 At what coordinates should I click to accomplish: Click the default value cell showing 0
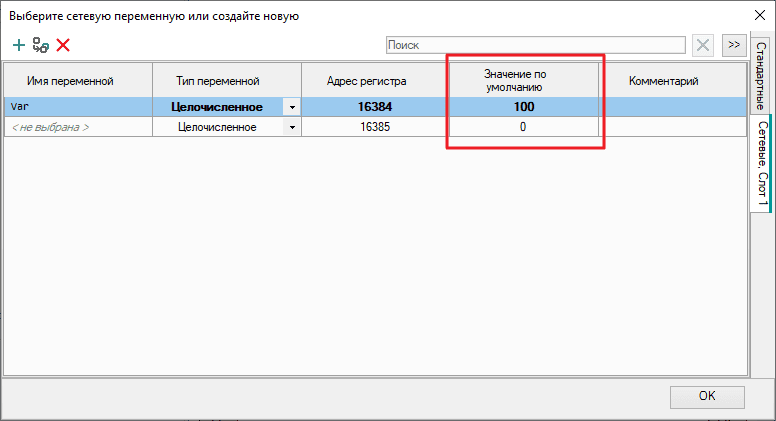(x=524, y=127)
